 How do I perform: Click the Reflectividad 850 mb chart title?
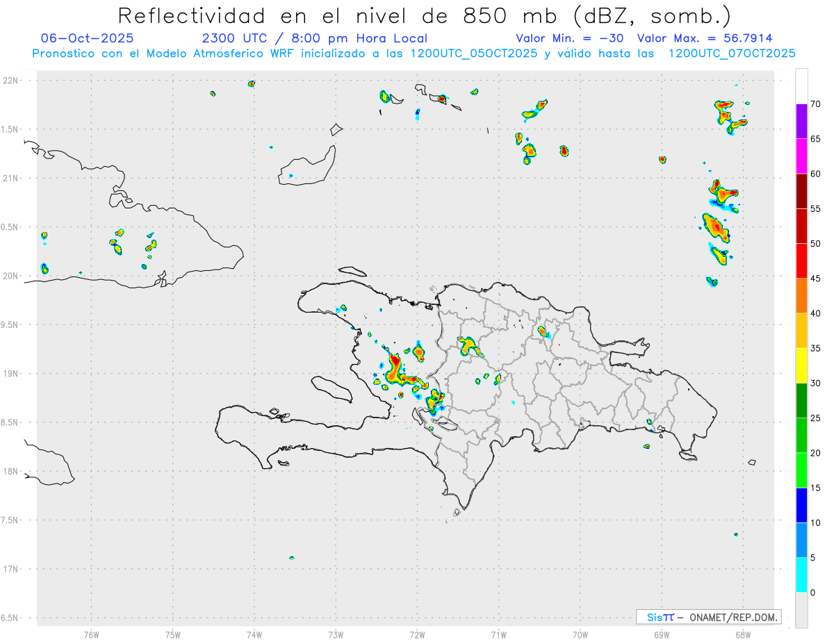424,15
